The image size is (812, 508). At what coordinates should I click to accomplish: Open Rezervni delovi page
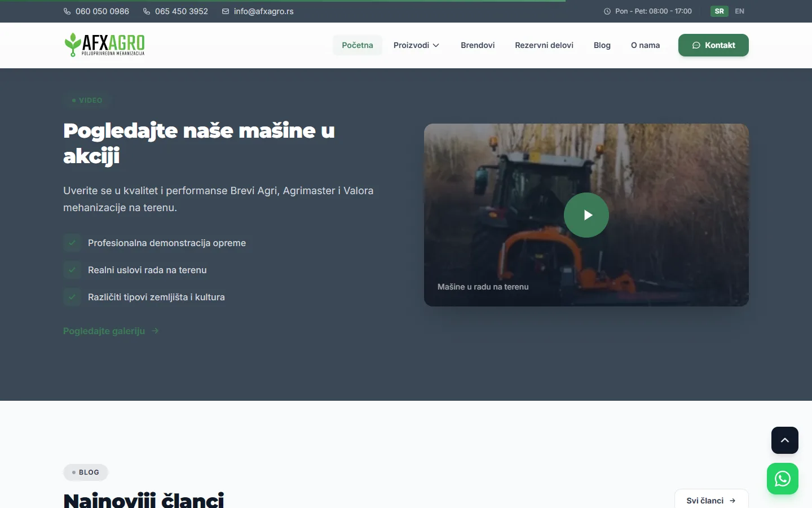[544, 45]
